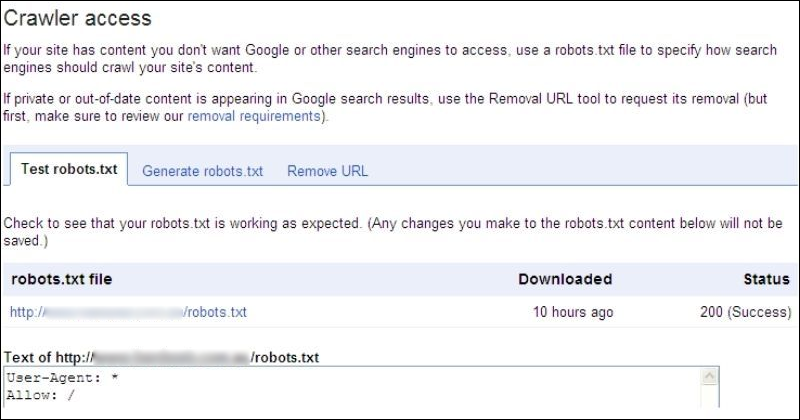This screenshot has width=800, height=420.
Task: Click the robots.txt textarea scrollbar track
Action: [709, 398]
